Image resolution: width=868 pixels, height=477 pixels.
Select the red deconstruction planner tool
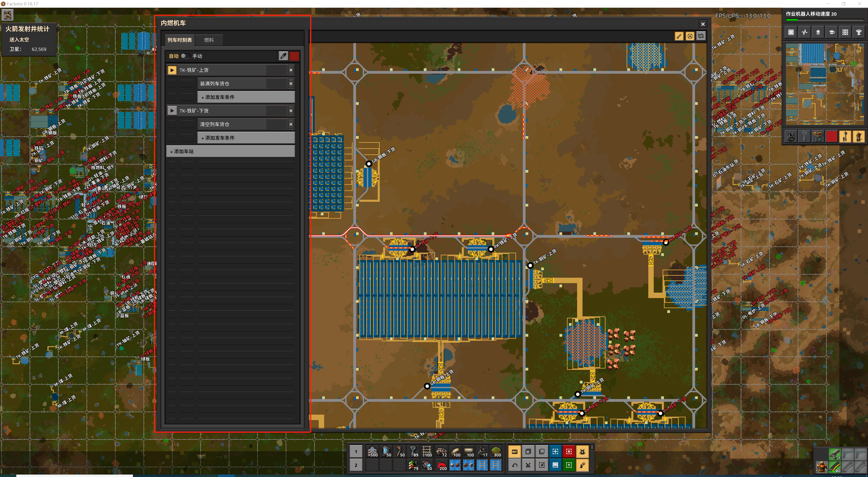569,451
